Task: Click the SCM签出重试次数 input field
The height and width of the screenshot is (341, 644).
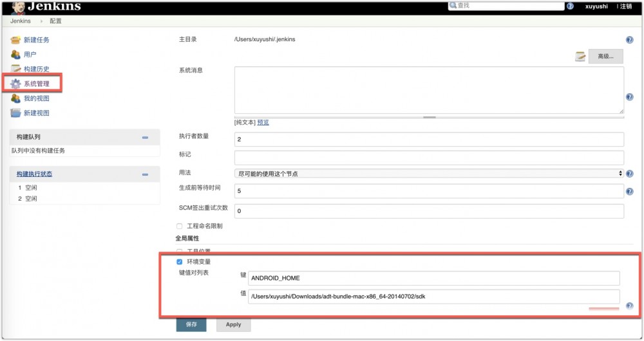Action: (x=429, y=211)
